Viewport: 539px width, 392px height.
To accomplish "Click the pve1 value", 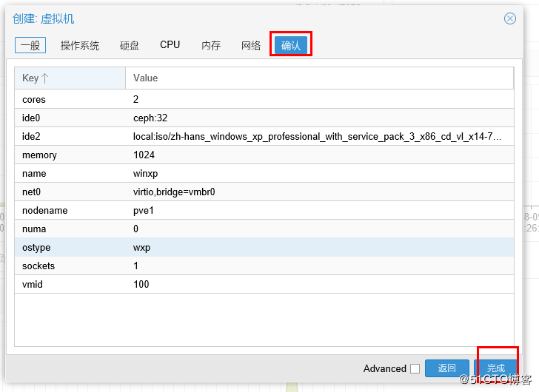I will click(144, 211).
